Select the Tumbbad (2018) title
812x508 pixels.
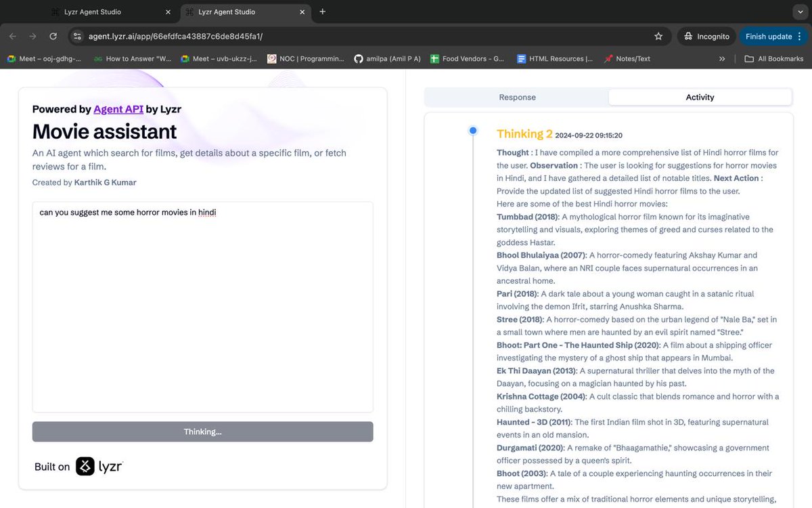click(x=527, y=217)
